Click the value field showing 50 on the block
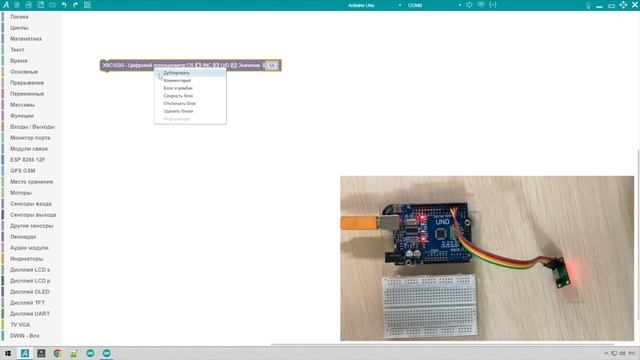640x360 pixels. 271,65
